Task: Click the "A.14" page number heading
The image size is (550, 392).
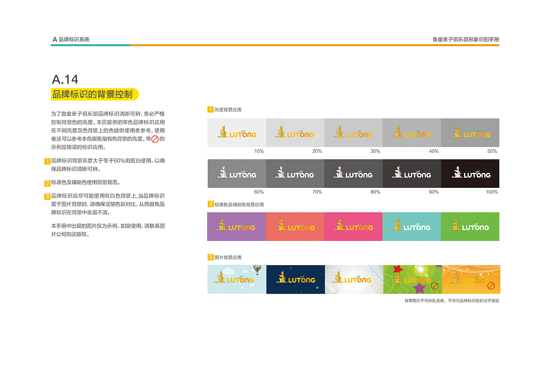Action: (65, 80)
